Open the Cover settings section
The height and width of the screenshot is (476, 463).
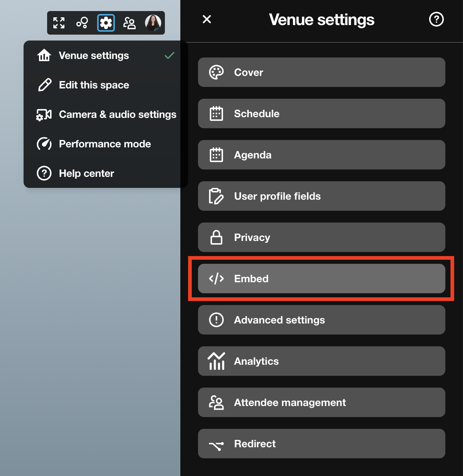pos(321,72)
